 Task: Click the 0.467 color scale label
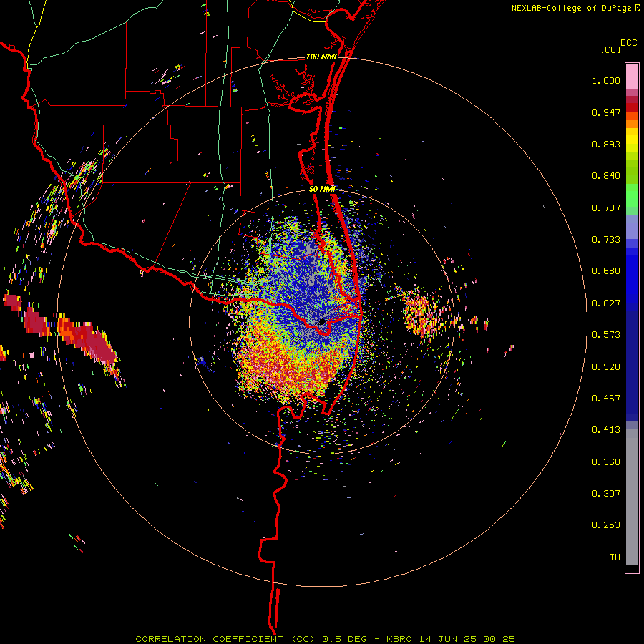point(606,399)
